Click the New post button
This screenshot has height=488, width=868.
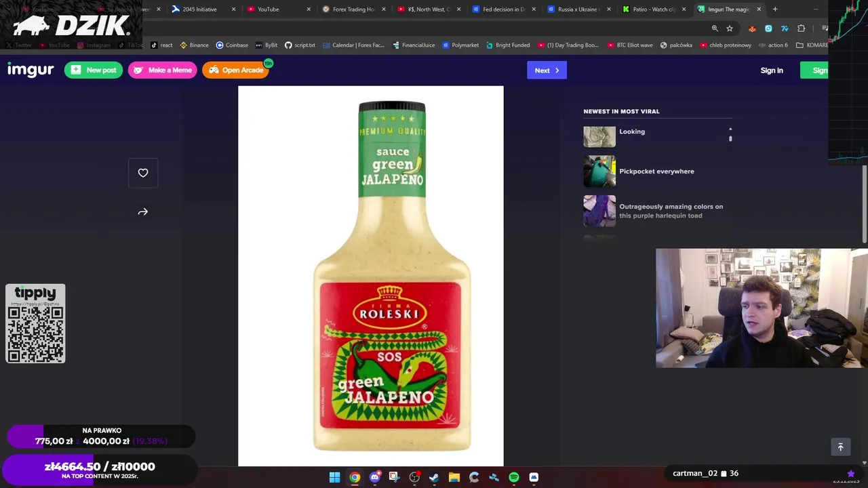[x=94, y=70]
